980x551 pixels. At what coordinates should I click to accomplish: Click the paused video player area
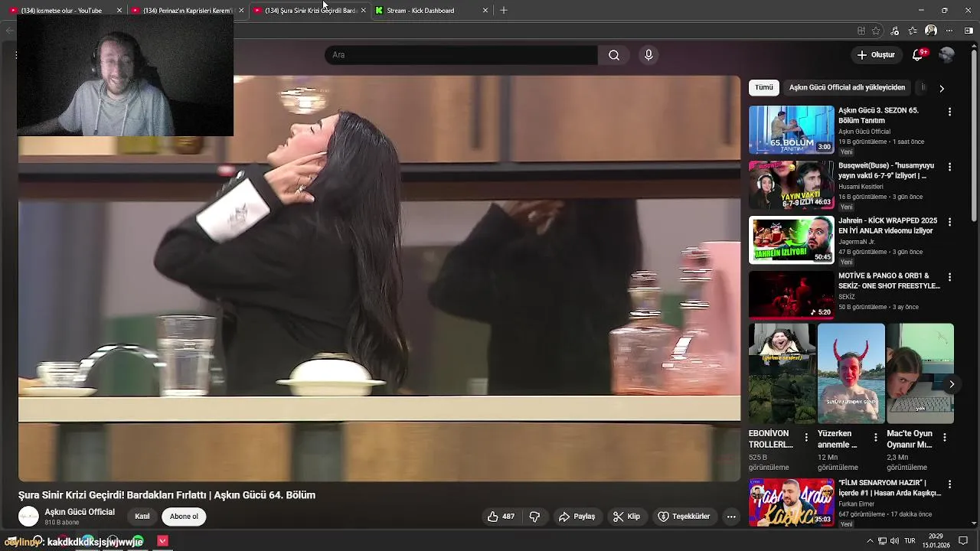click(x=380, y=279)
